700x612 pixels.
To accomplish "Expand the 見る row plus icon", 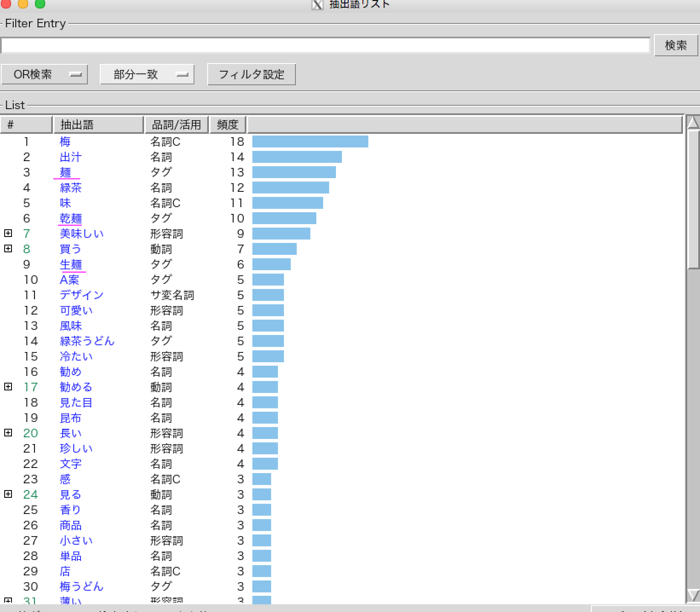I will [8, 494].
